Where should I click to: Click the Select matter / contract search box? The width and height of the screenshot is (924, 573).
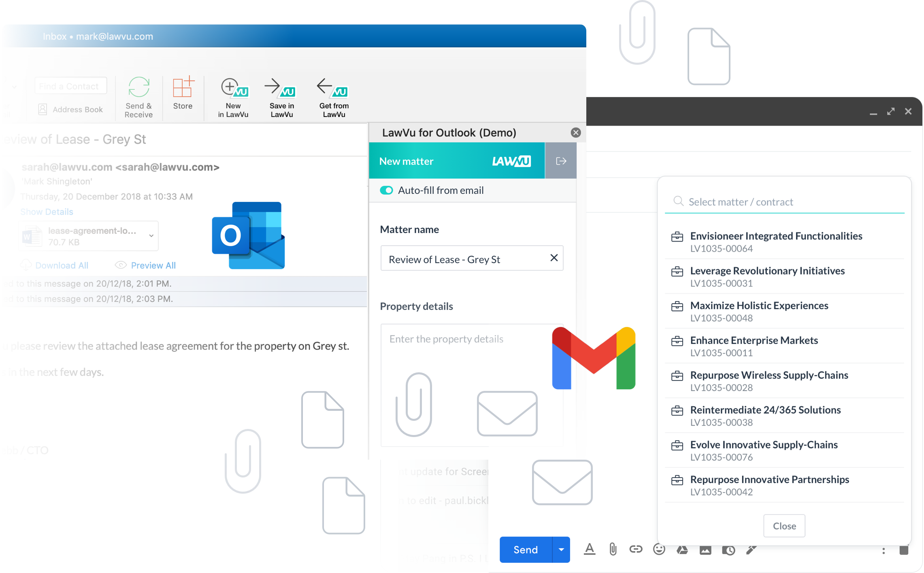click(x=784, y=202)
